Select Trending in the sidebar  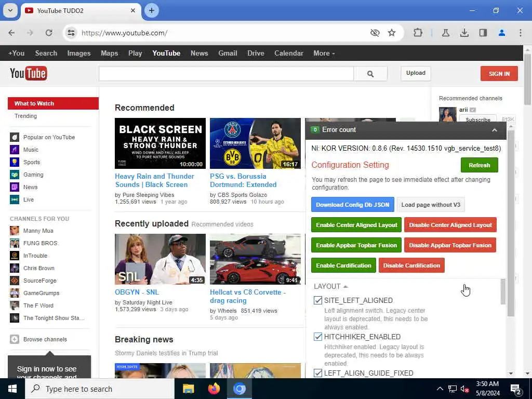tap(26, 116)
